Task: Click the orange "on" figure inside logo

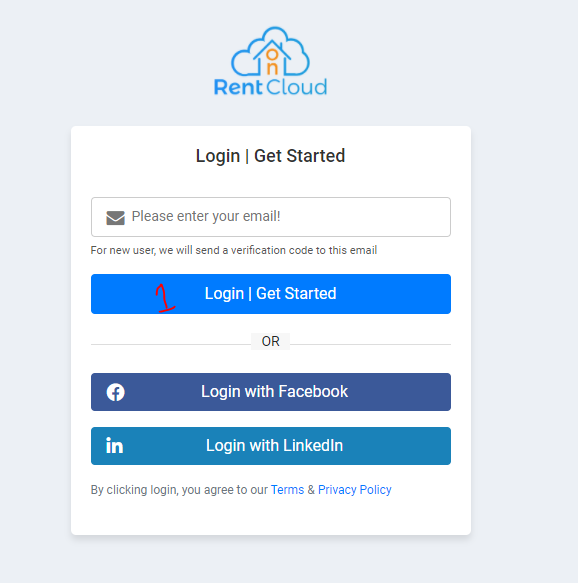Action: coord(272,61)
